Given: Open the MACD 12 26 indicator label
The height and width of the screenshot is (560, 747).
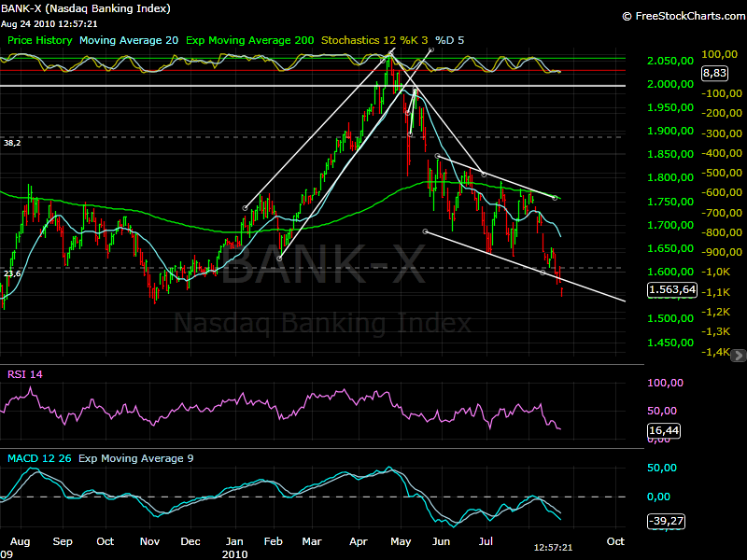Looking at the screenshot, I should coord(39,458).
